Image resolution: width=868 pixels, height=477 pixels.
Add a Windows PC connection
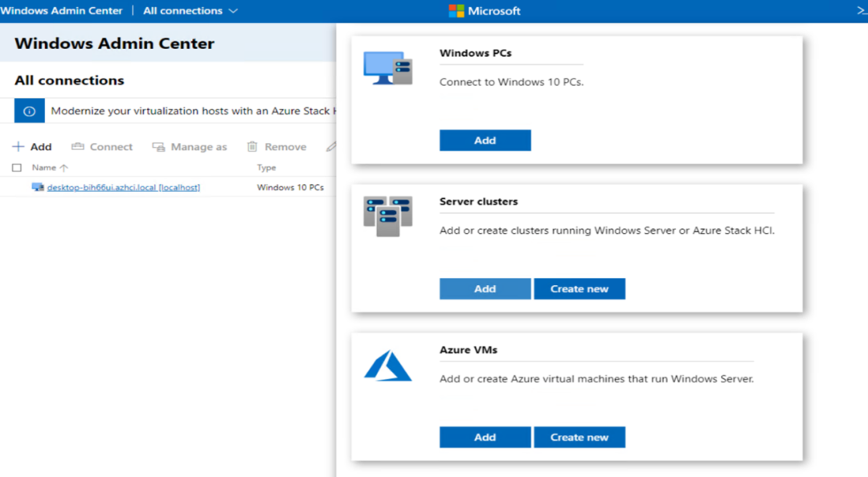(485, 141)
